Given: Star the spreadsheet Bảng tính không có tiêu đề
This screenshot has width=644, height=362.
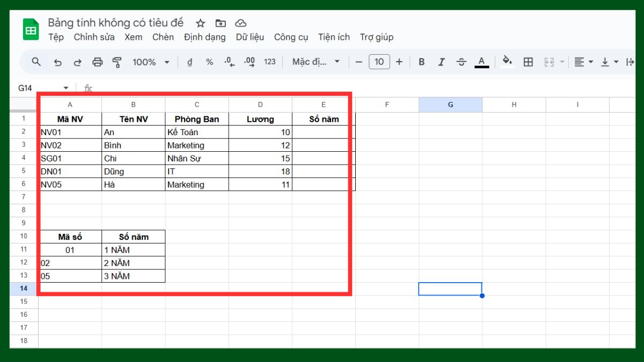Looking at the screenshot, I should point(200,23).
